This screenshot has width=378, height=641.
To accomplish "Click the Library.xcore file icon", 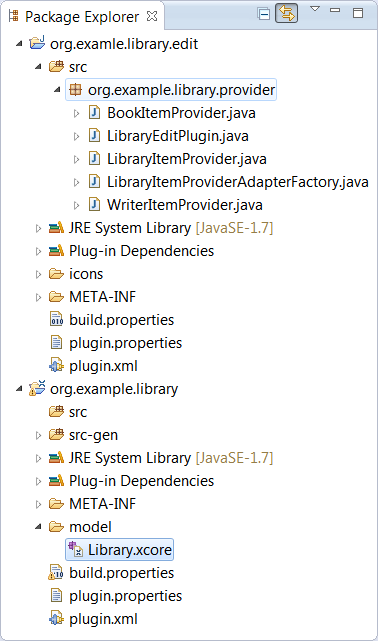I will [76, 549].
